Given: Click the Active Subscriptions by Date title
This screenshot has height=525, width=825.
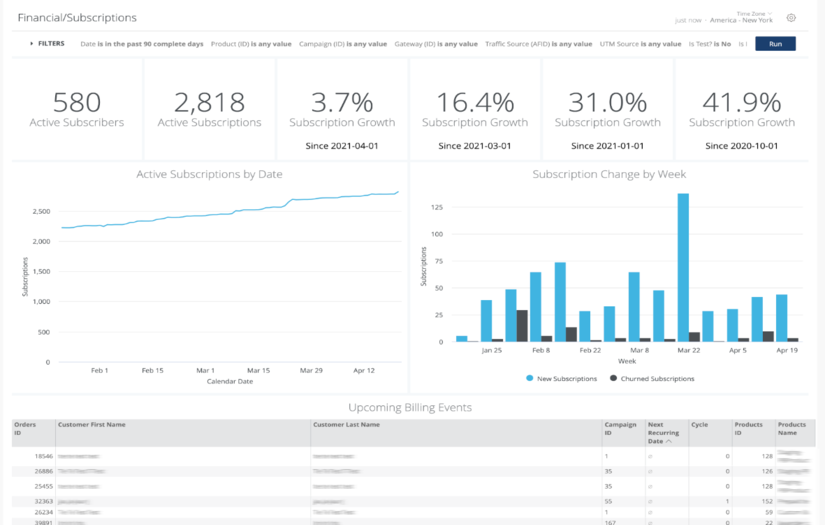Looking at the screenshot, I should (209, 174).
